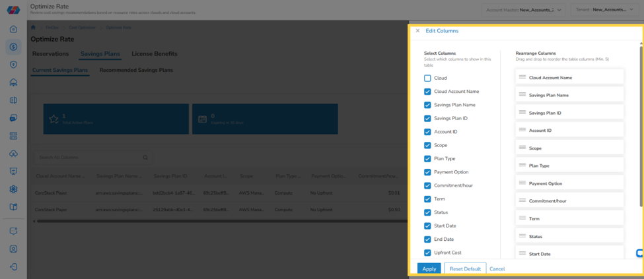Open the FinOps breadcrumb link
Screen dimensions: 644x279
(52, 28)
